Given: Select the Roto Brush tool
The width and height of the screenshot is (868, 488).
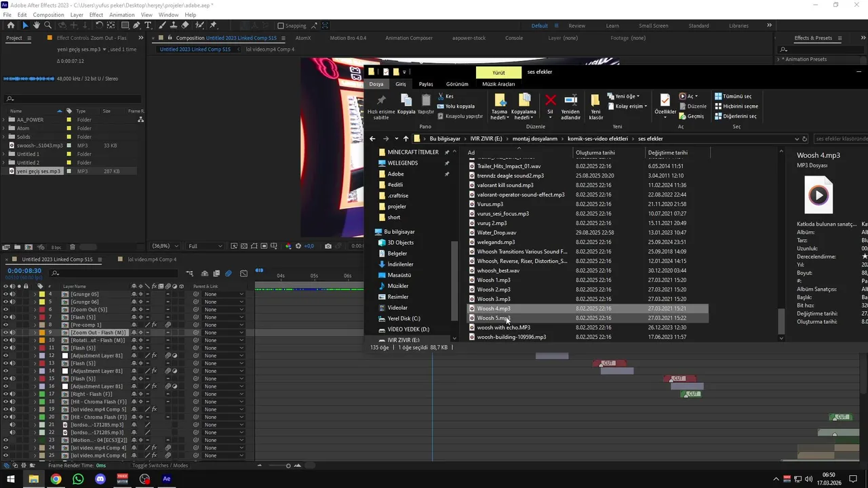Looking at the screenshot, I should point(199,25).
